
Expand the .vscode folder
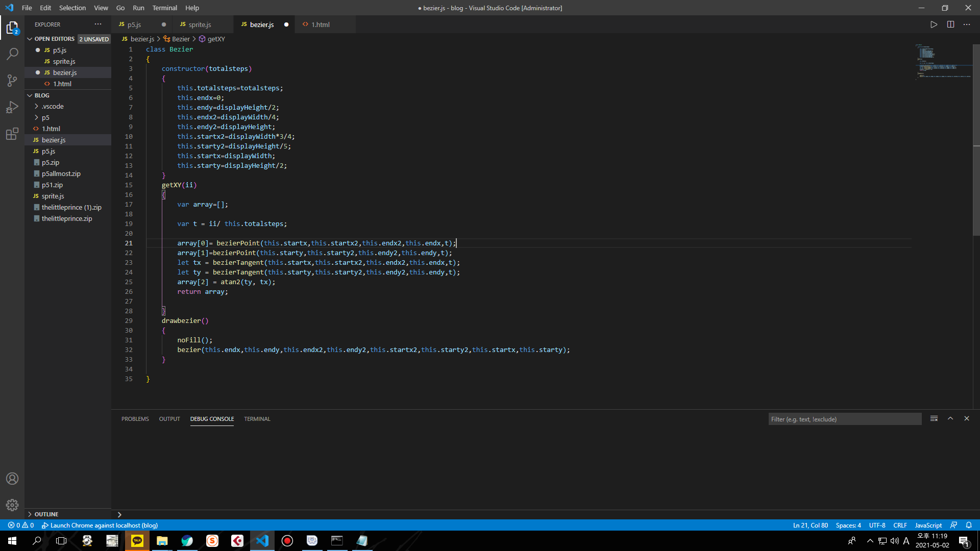[53, 106]
